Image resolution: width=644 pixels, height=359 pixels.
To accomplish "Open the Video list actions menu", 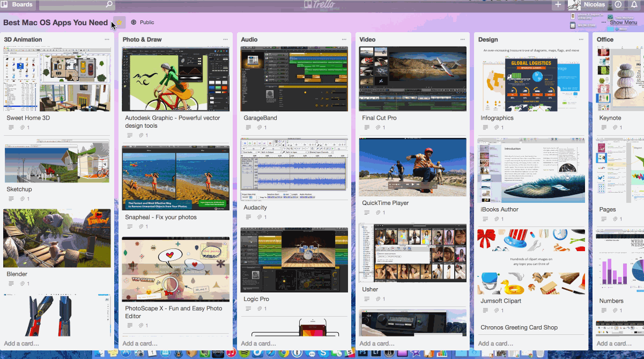I will pyautogui.click(x=462, y=40).
